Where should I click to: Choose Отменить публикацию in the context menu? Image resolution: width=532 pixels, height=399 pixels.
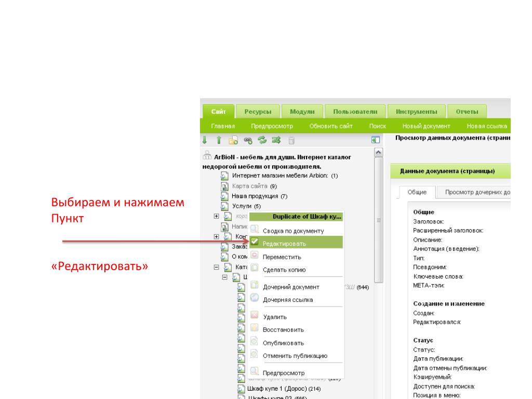296,355
